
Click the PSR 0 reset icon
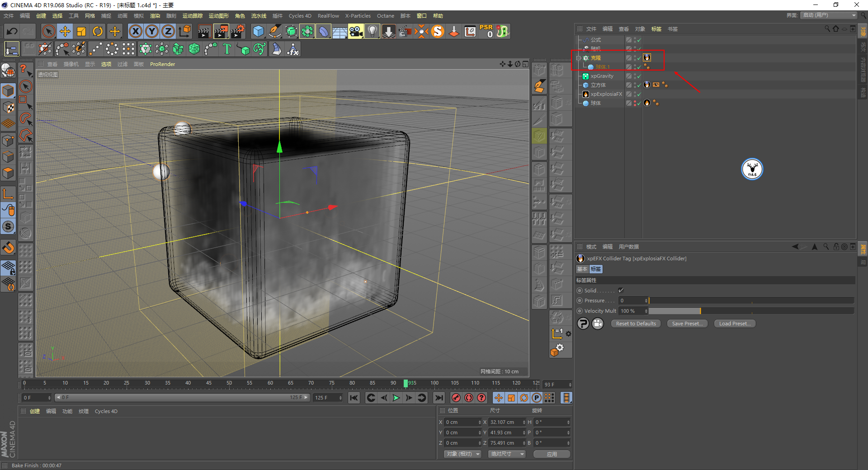pyautogui.click(x=486, y=31)
